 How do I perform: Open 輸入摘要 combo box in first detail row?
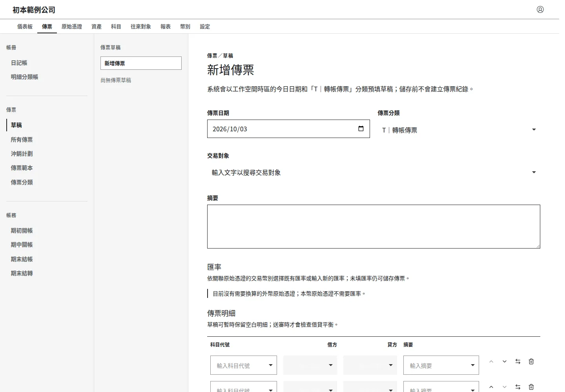(x=441, y=365)
